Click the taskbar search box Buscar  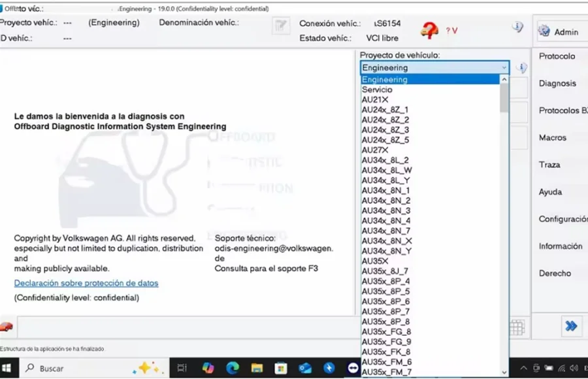(95, 368)
